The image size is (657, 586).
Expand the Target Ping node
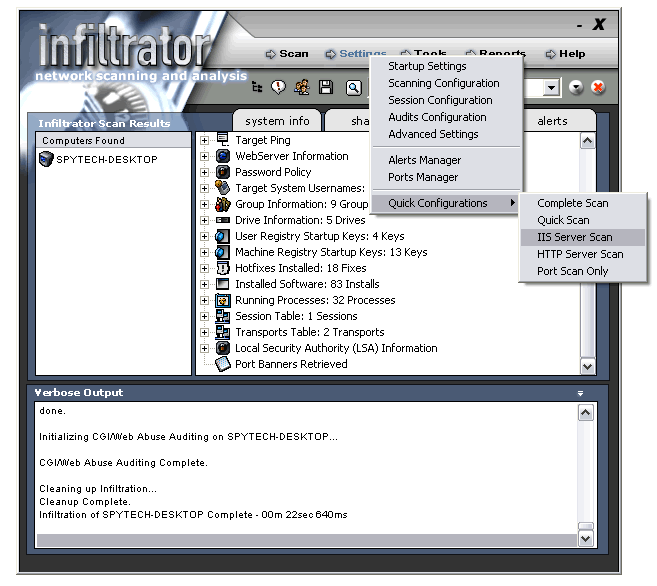coord(204,140)
